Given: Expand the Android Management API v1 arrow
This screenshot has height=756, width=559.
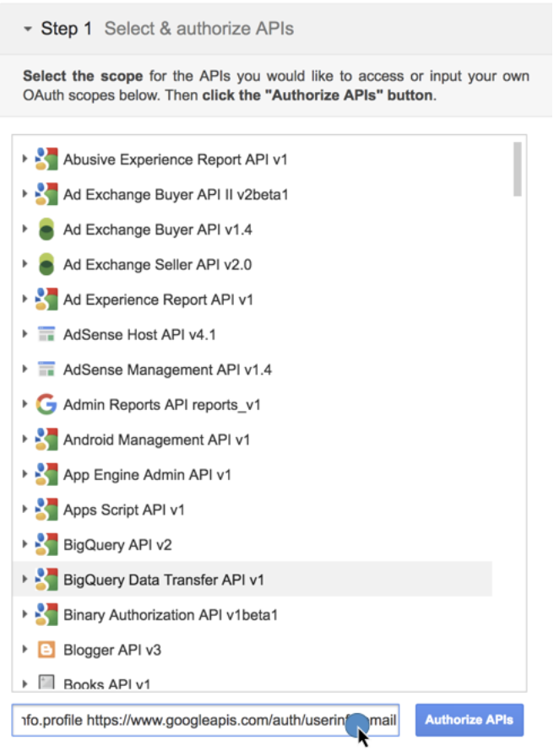Looking at the screenshot, I should coord(25,440).
